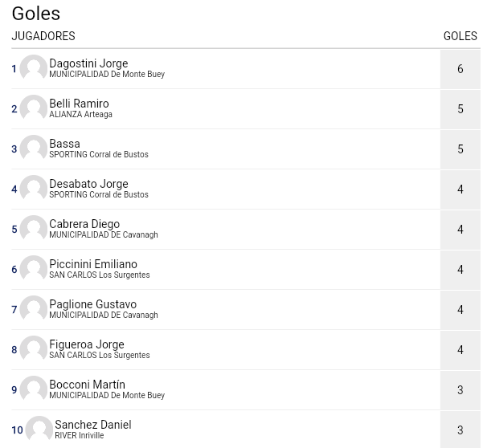Click Dagostini Jorge's avatar icon

pyautogui.click(x=33, y=68)
